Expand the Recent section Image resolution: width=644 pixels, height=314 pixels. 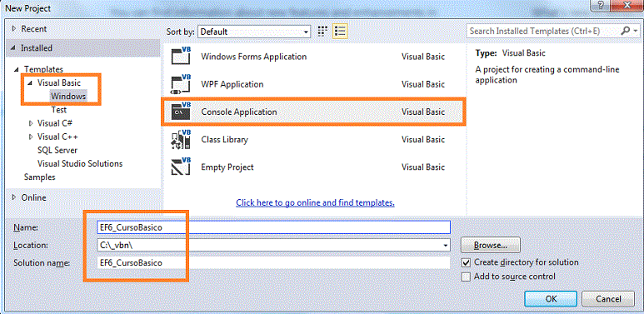[14, 28]
